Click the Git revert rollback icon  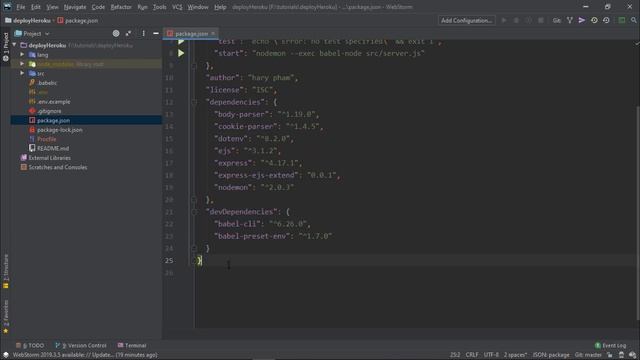[606, 20]
